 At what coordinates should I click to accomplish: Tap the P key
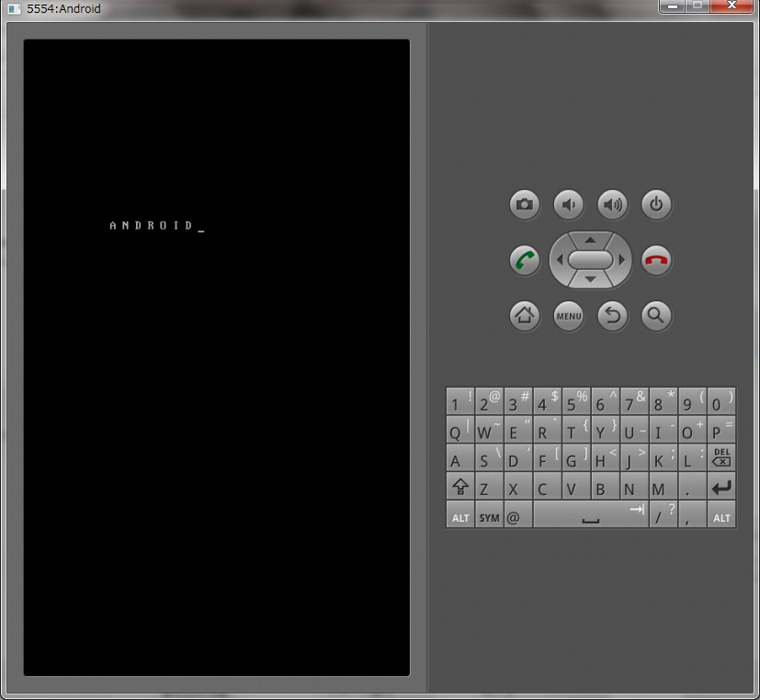tap(721, 429)
